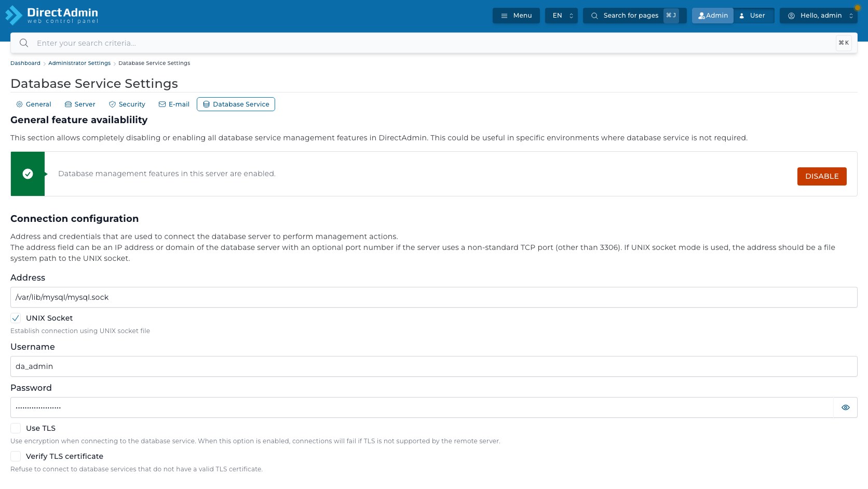Open the E-mail settings tab
868x489 pixels.
click(174, 104)
